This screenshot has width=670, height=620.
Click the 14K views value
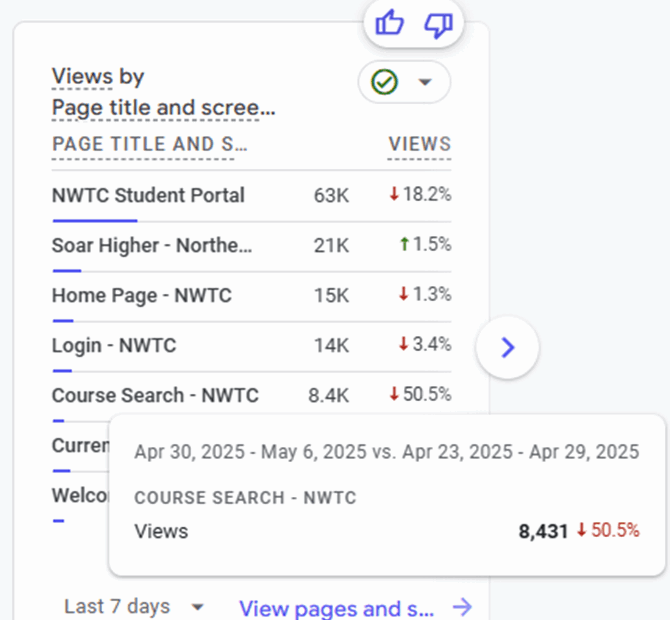pos(331,346)
